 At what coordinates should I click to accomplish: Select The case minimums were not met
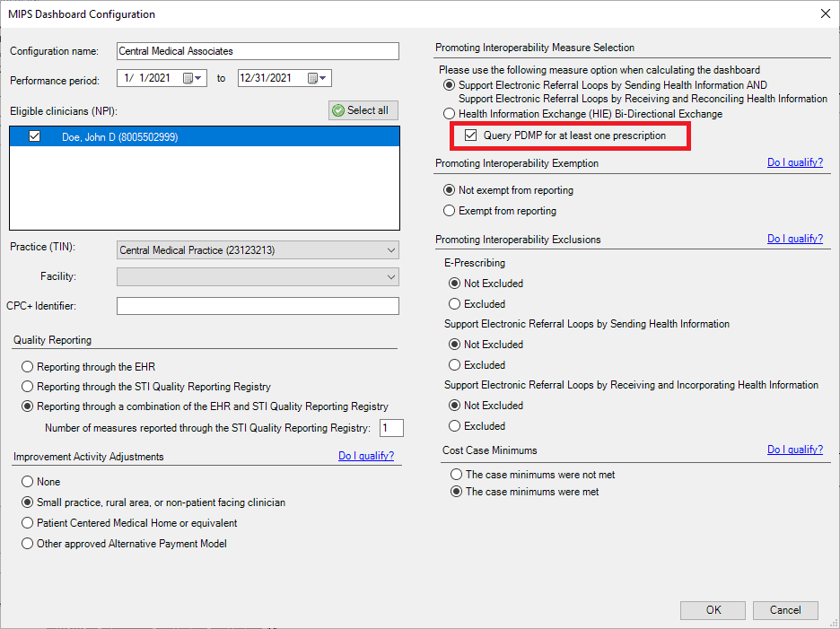tap(456, 474)
